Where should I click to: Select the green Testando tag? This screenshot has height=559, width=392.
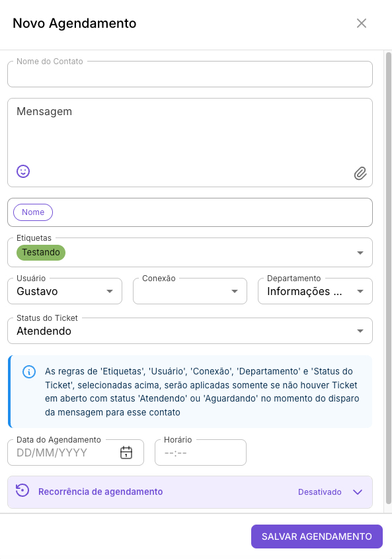click(x=40, y=252)
